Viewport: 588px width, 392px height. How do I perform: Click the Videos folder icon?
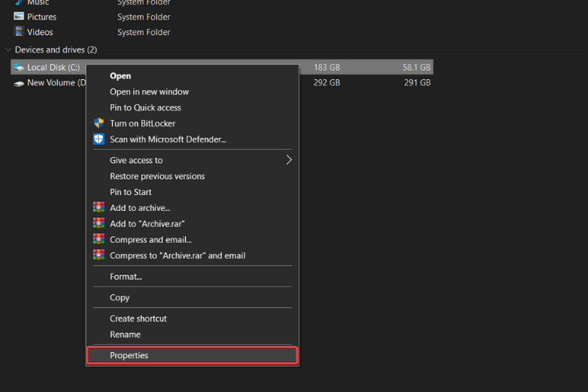pos(19,31)
